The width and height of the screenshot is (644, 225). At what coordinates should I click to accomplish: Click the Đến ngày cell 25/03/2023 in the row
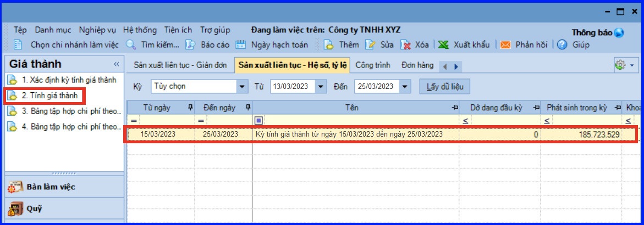point(221,134)
